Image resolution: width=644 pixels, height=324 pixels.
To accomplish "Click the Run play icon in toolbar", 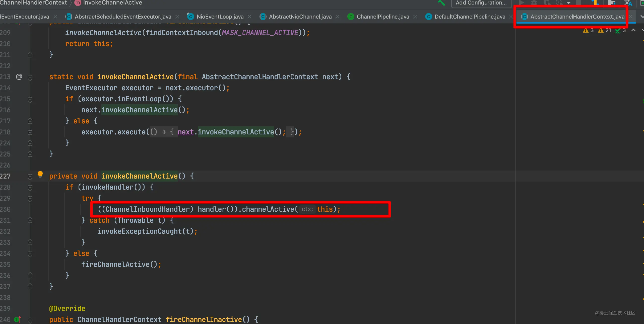I will pos(521,3).
